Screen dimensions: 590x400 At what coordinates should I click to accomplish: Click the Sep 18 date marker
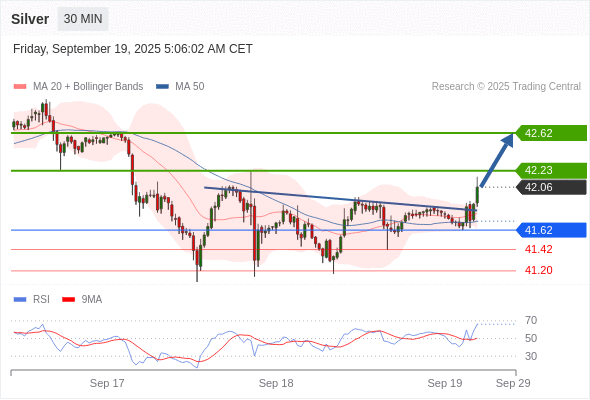(x=276, y=383)
